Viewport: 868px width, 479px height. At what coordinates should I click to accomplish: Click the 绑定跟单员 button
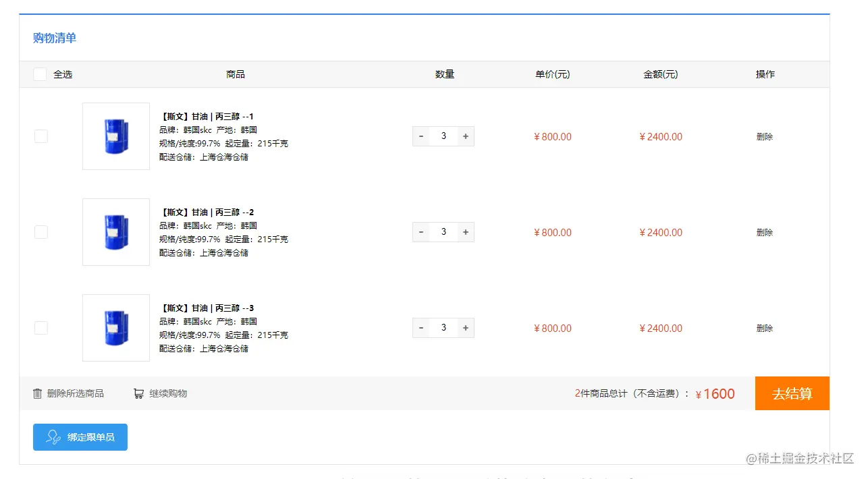[80, 437]
